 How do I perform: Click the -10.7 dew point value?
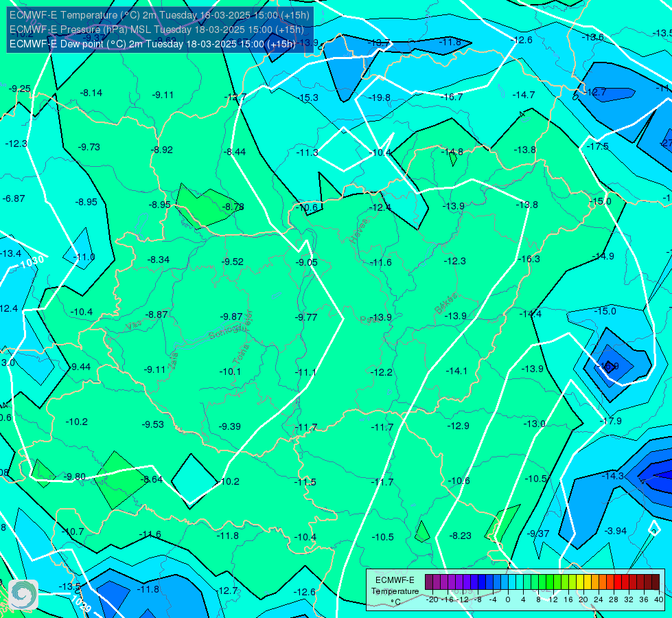73,531
